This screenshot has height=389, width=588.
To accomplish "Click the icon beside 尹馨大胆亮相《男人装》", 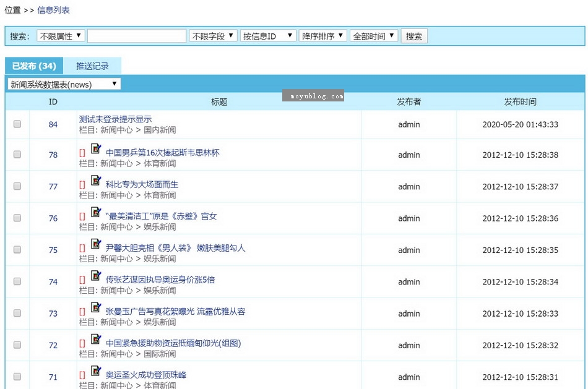I will (x=96, y=244).
